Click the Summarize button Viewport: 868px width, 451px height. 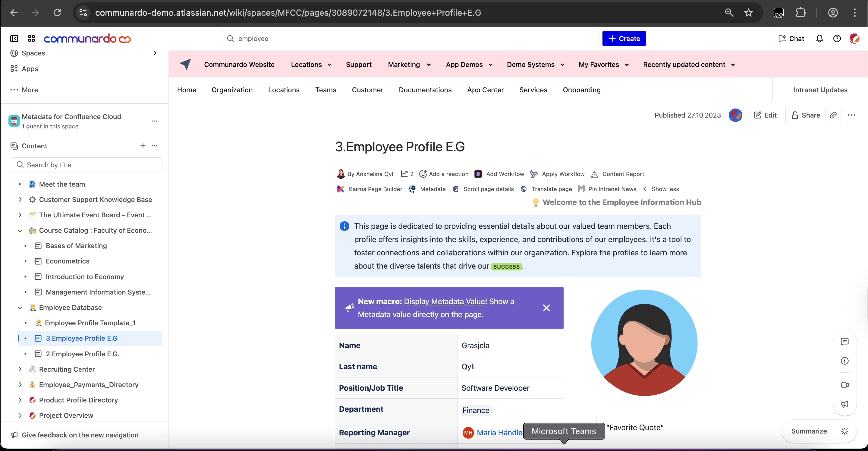click(x=809, y=431)
